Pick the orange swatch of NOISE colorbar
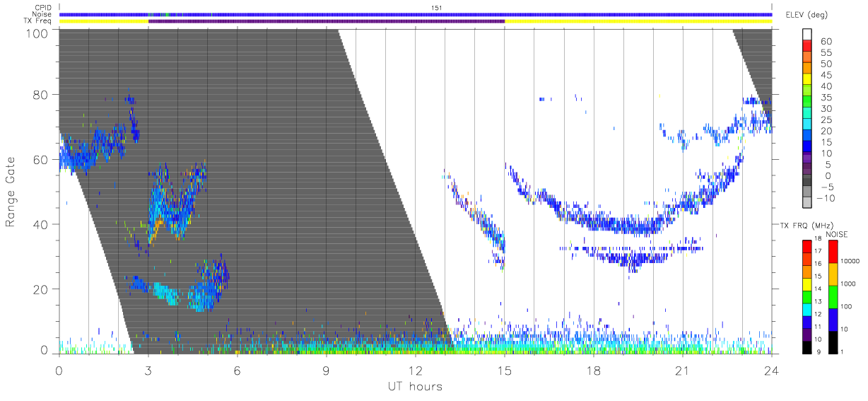Screen dimensions: 868x401 click(833, 274)
